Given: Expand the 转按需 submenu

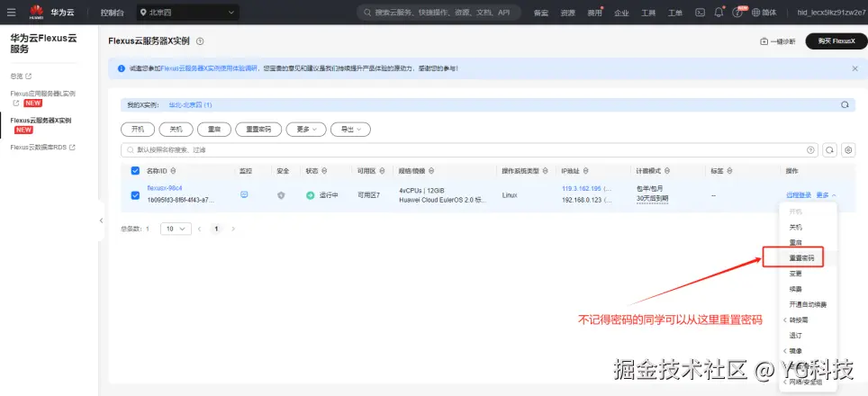Looking at the screenshot, I should [x=795, y=320].
